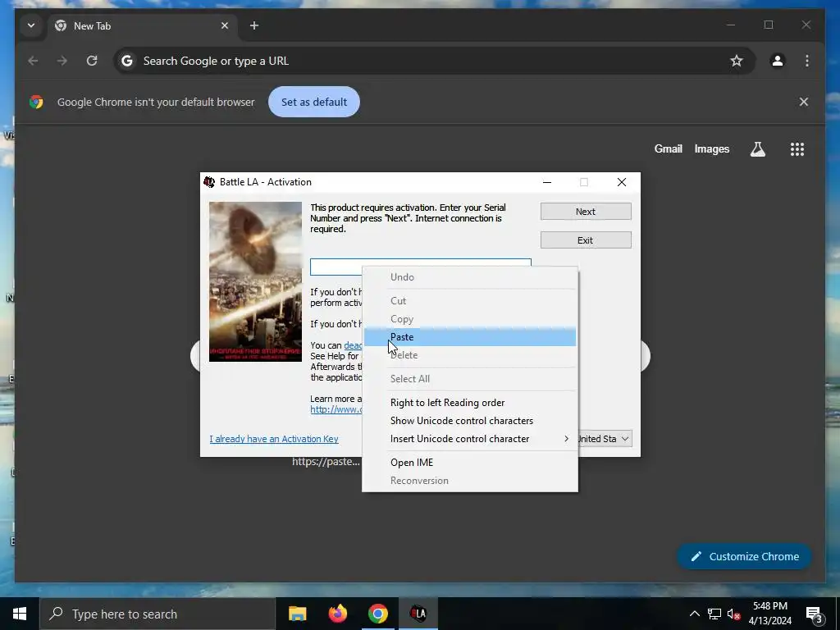The height and width of the screenshot is (630, 840).
Task: Open the country dropdown in Activation dialog
Action: tap(605, 439)
